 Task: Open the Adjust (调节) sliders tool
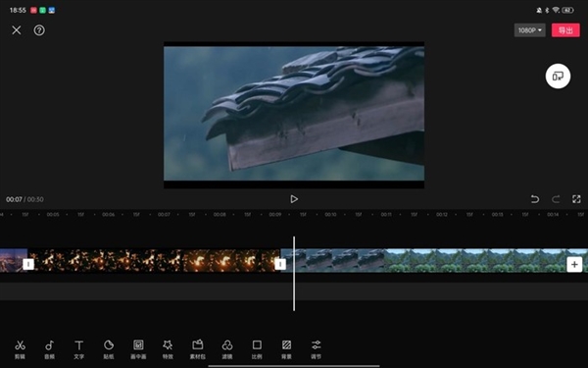pyautogui.click(x=317, y=349)
